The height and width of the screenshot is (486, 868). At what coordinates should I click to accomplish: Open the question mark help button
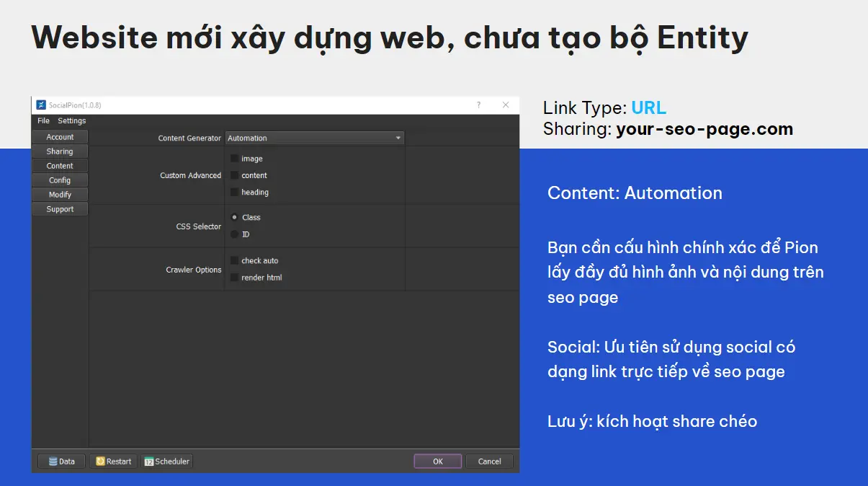pyautogui.click(x=478, y=105)
